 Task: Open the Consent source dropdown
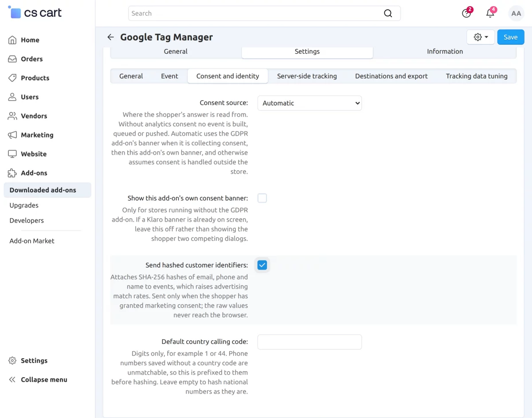[309, 103]
